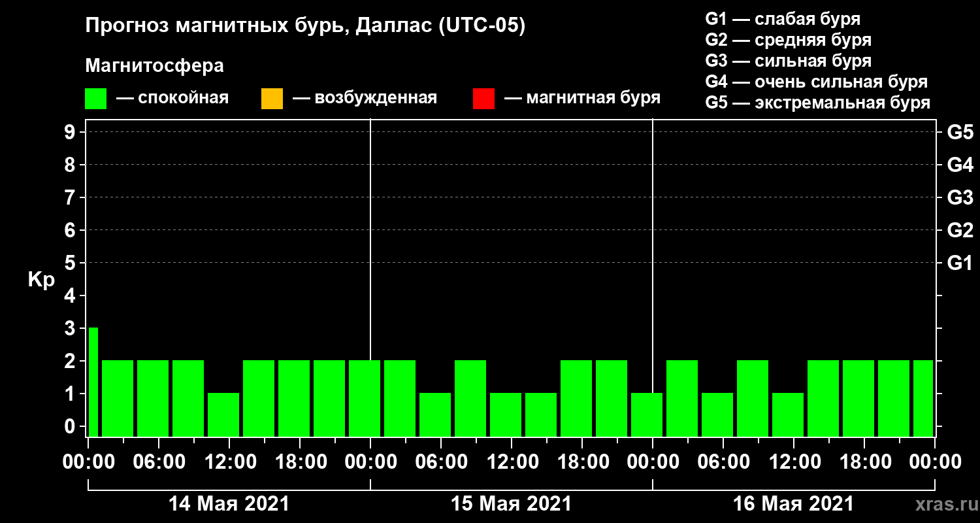Click the '— возбужденная' legend label
Image resolution: width=980 pixels, height=523 pixels.
pos(365,98)
